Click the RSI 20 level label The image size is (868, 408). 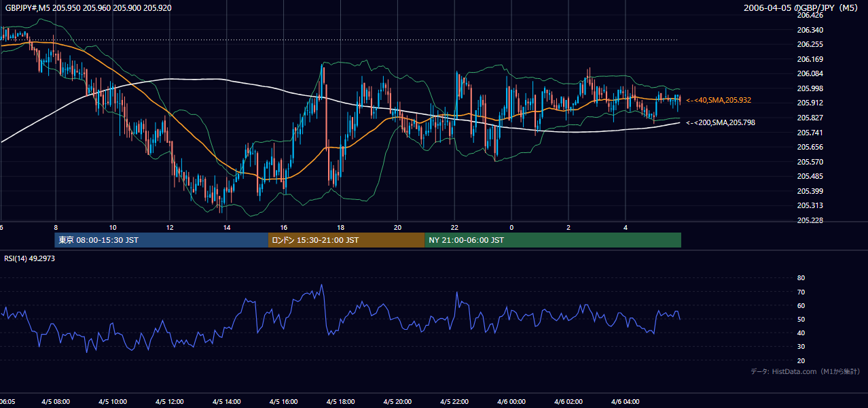[x=801, y=360]
